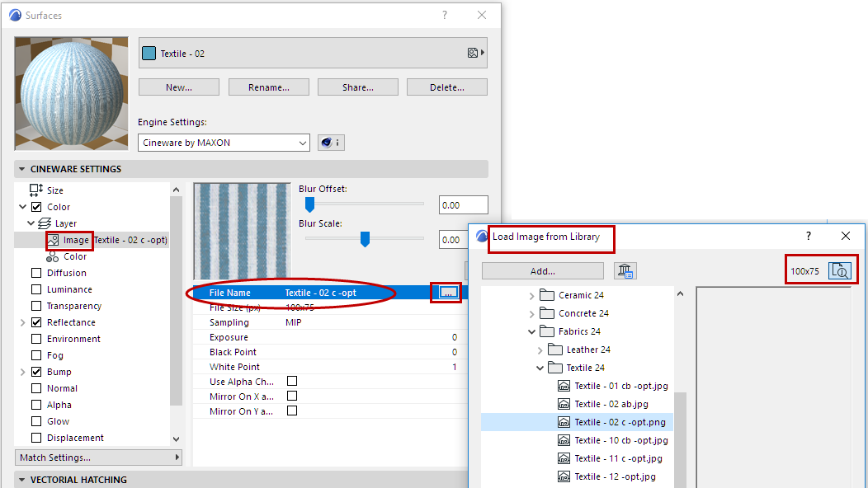
Task: Expand the Ceramic 24 folder
Action: pos(531,296)
